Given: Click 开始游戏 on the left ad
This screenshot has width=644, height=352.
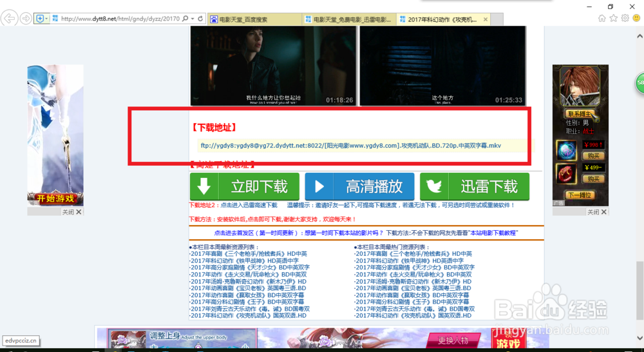Looking at the screenshot, I should pyautogui.click(x=55, y=199).
